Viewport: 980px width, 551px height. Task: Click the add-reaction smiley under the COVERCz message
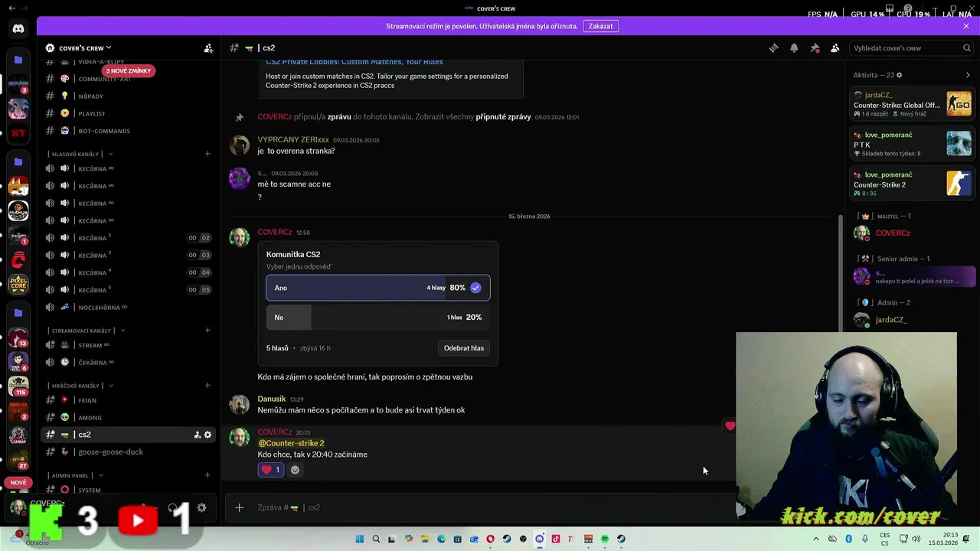[x=295, y=470]
